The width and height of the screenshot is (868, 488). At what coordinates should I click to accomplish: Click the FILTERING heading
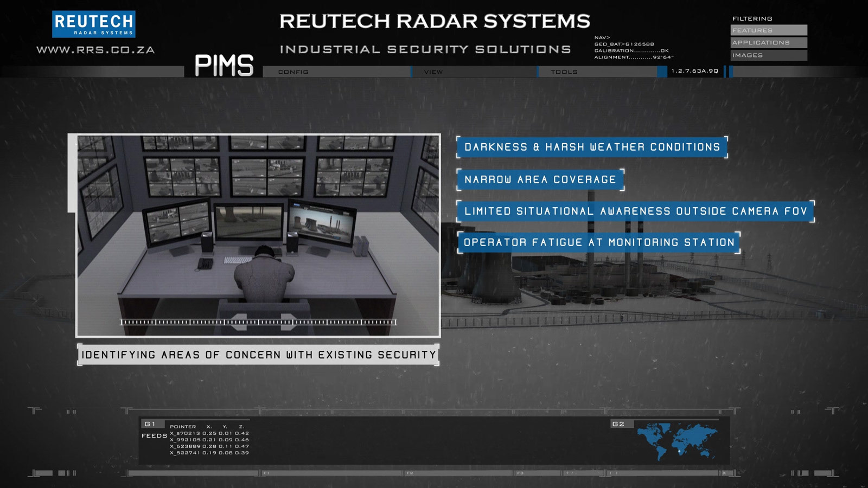point(752,18)
